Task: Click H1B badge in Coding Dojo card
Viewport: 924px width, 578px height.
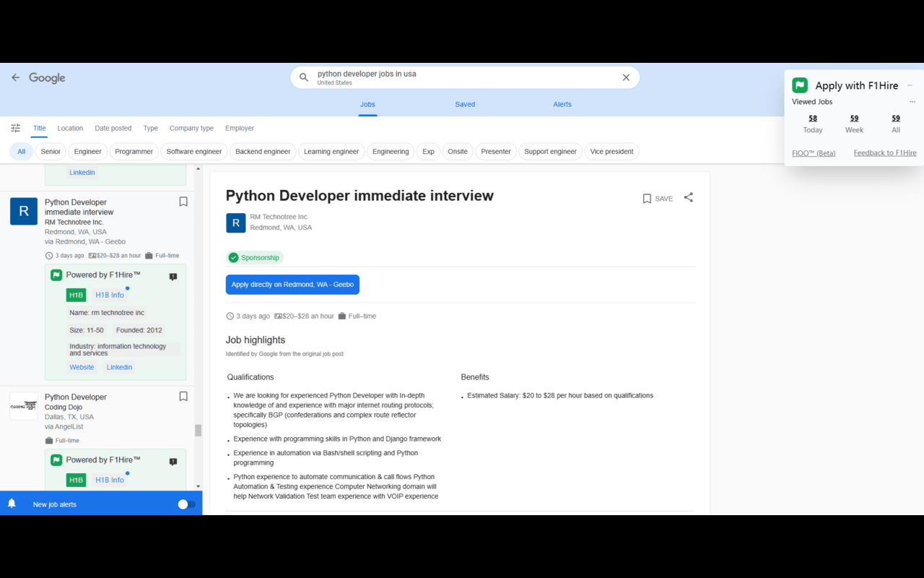Action: click(76, 480)
